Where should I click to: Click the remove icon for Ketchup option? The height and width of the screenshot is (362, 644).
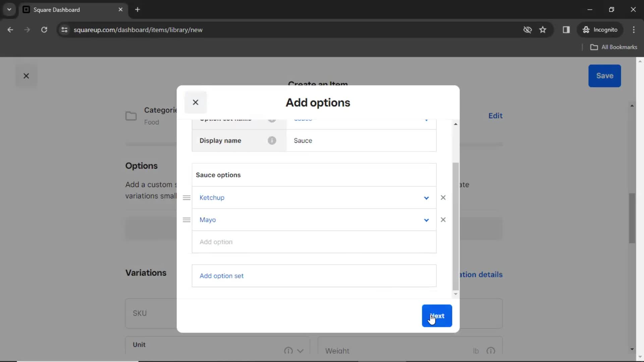tap(443, 197)
